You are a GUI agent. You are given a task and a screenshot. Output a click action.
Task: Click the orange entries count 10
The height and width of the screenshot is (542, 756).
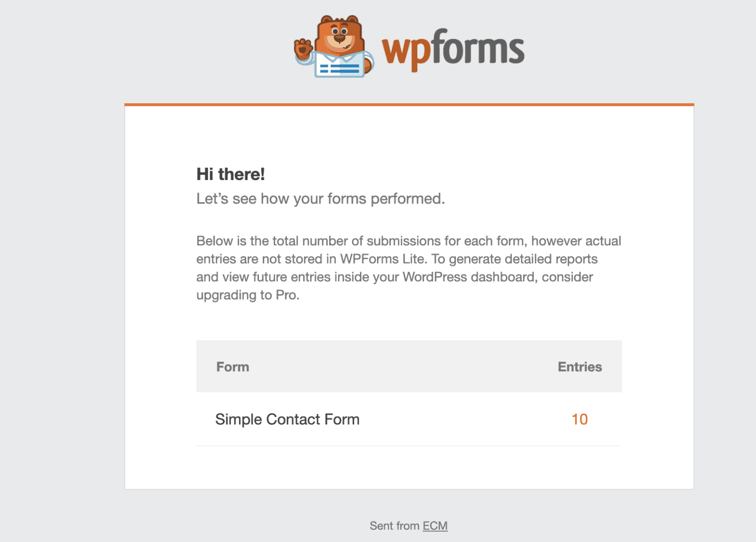coord(579,420)
